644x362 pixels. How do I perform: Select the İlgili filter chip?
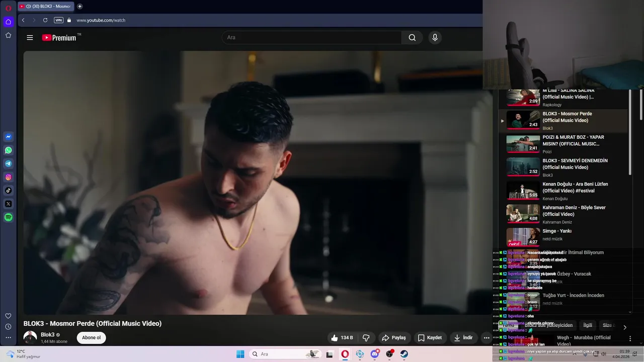(588, 325)
